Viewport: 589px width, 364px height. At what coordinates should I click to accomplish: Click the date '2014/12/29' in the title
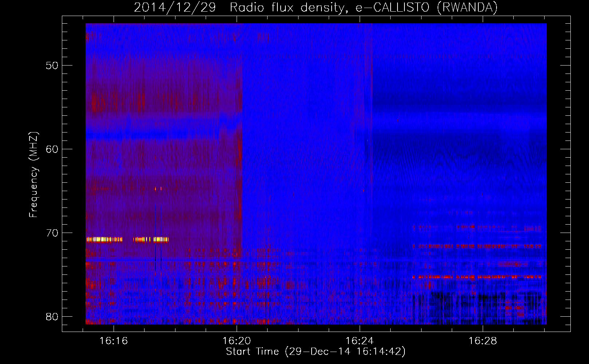click(x=175, y=8)
